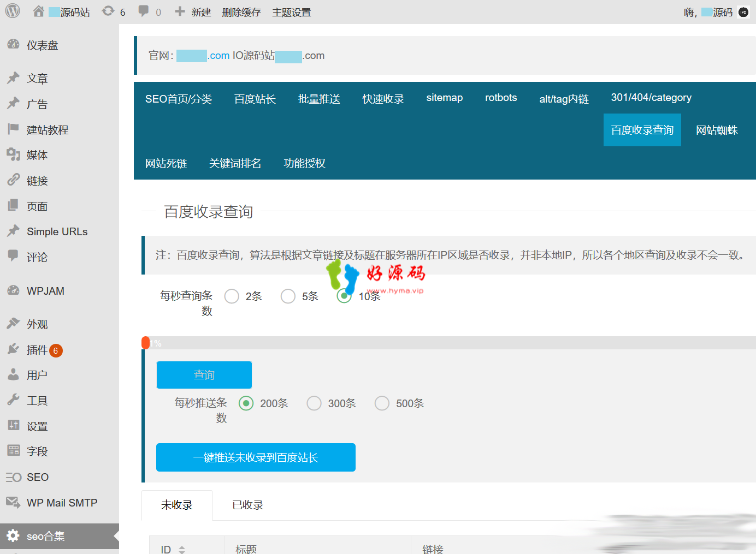The height and width of the screenshot is (554, 756).
Task: Click the gear icon beside seo合集
Action: click(13, 535)
